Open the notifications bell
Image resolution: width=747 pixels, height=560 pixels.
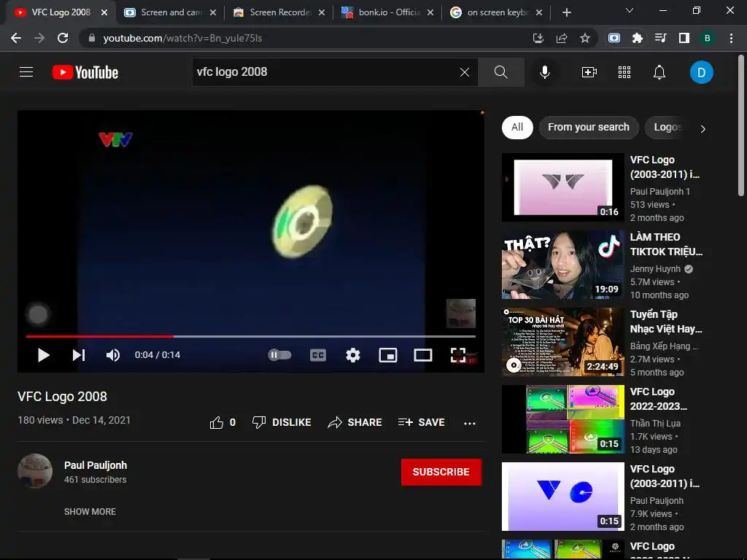coord(659,72)
